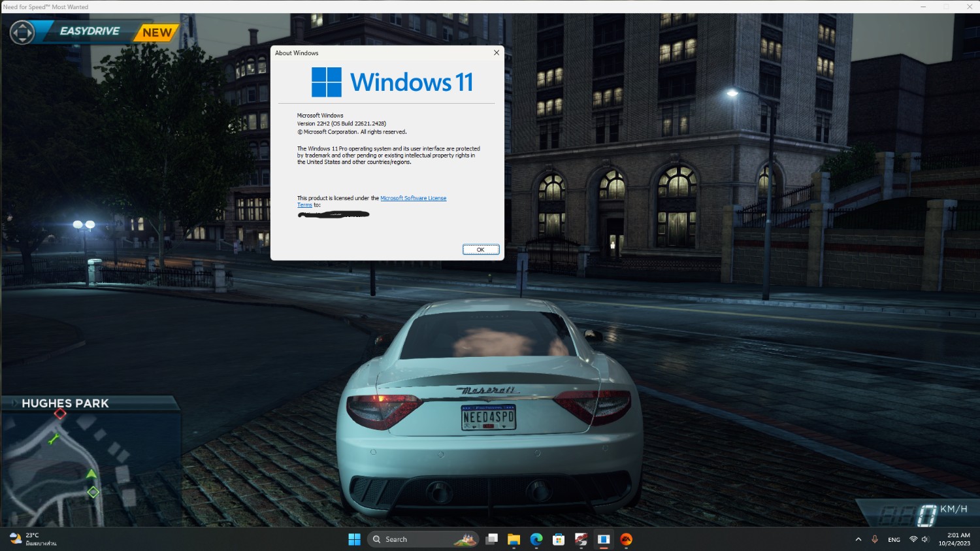
Task: Close the Need for Speed game window
Action: coord(970,7)
